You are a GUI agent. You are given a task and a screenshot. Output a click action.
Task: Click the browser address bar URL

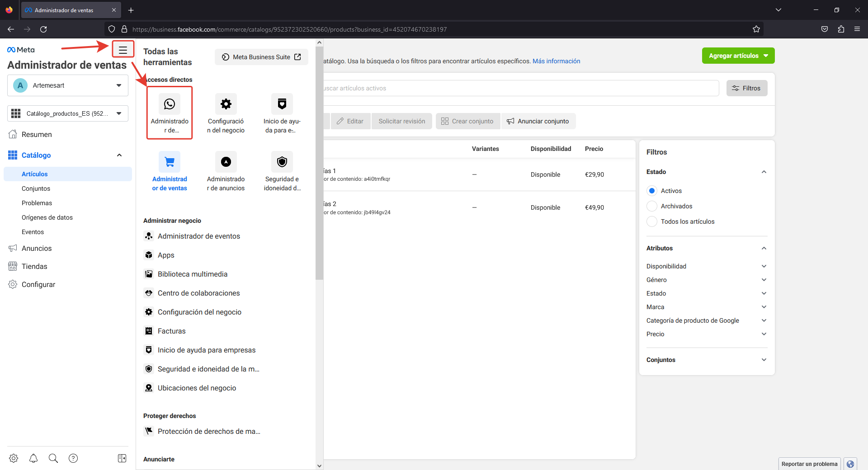click(289, 29)
